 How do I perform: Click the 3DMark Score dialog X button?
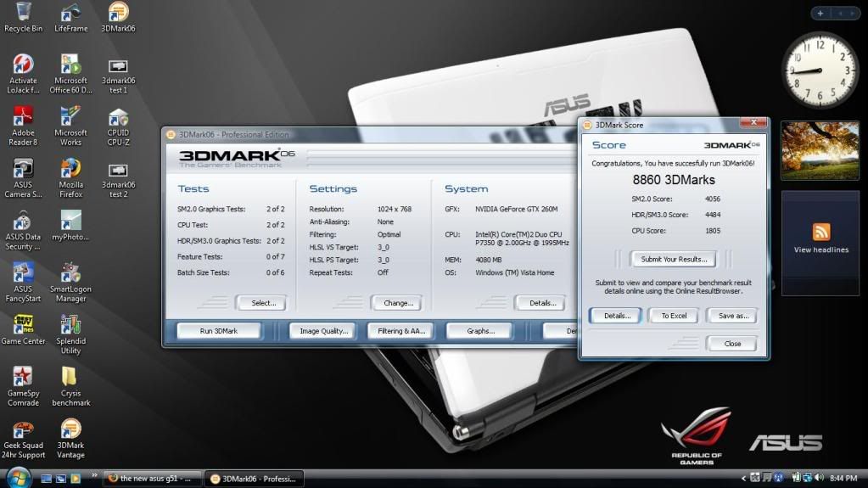(x=753, y=123)
